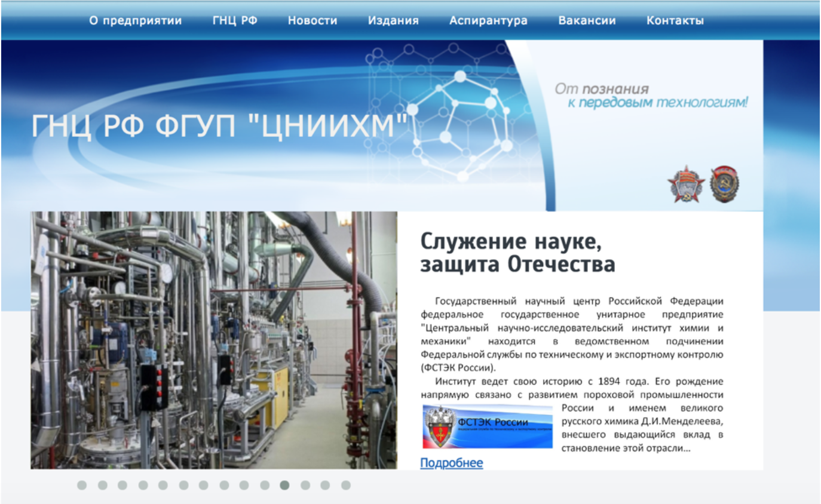The width and height of the screenshot is (821, 504).
Task: Click the molecular polyhedron logo graphic
Action: pos(460,125)
